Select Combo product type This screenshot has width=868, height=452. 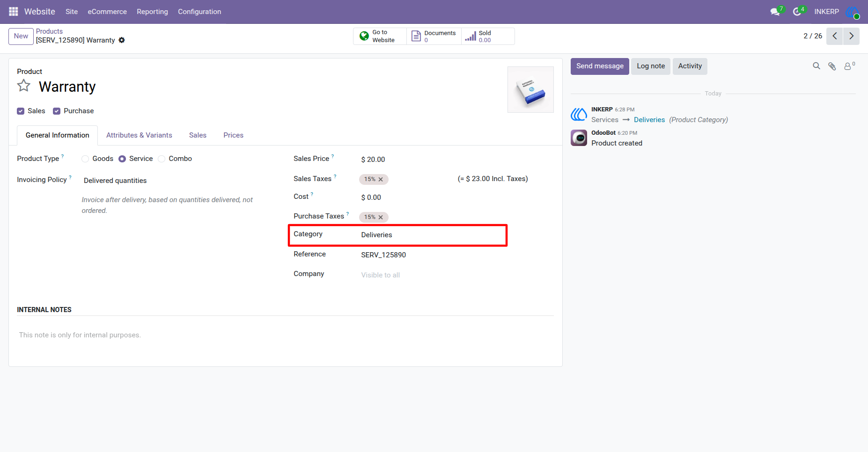coord(162,159)
